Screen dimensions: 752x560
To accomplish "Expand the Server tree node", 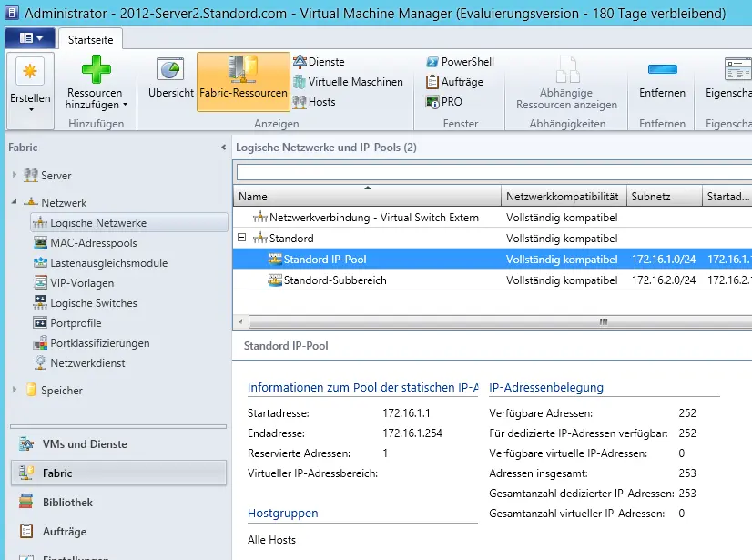I will point(15,175).
